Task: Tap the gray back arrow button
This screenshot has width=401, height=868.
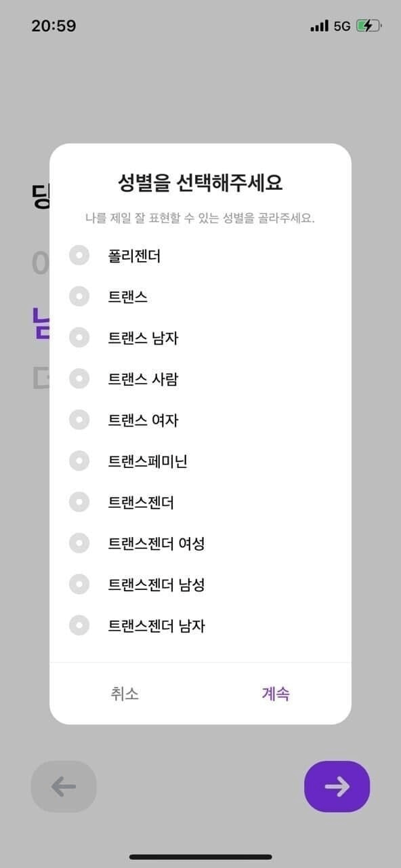Action: tap(62, 786)
